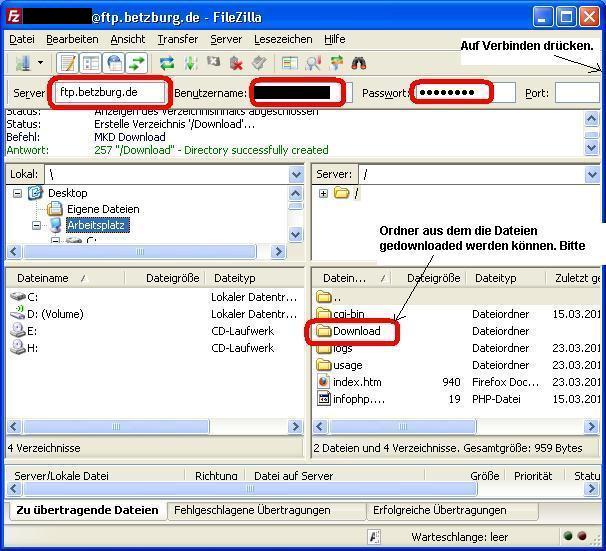Switch to Zu übertragende Dateien tab
This screenshot has width=606, height=551.
pyautogui.click(x=87, y=510)
